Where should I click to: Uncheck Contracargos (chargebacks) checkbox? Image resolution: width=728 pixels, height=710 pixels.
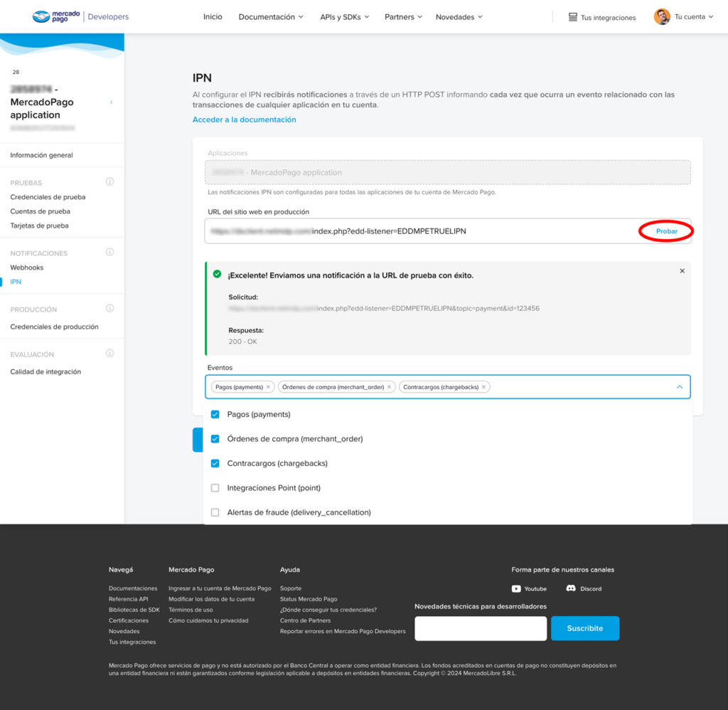click(215, 464)
